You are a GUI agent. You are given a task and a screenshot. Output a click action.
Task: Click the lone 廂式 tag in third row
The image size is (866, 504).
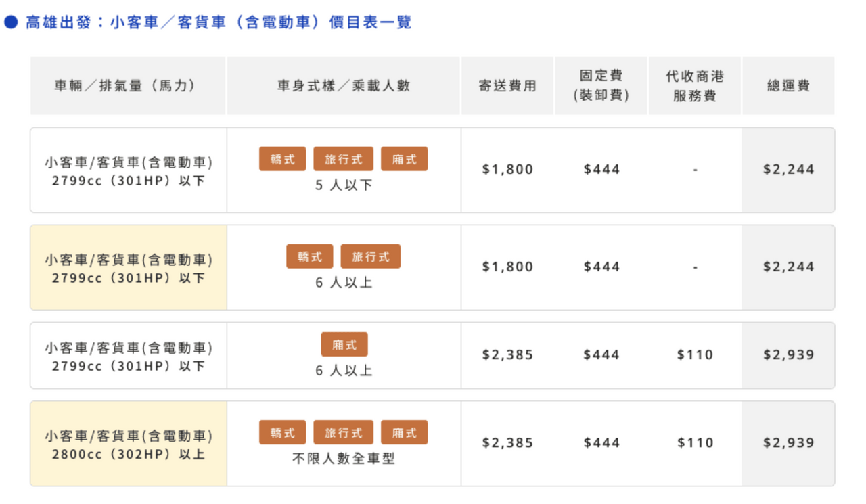tap(344, 344)
